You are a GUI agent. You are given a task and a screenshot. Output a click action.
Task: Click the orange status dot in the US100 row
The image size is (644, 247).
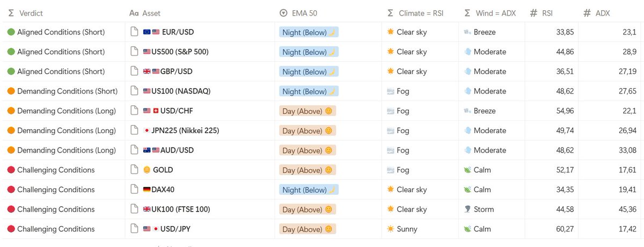coord(11,91)
